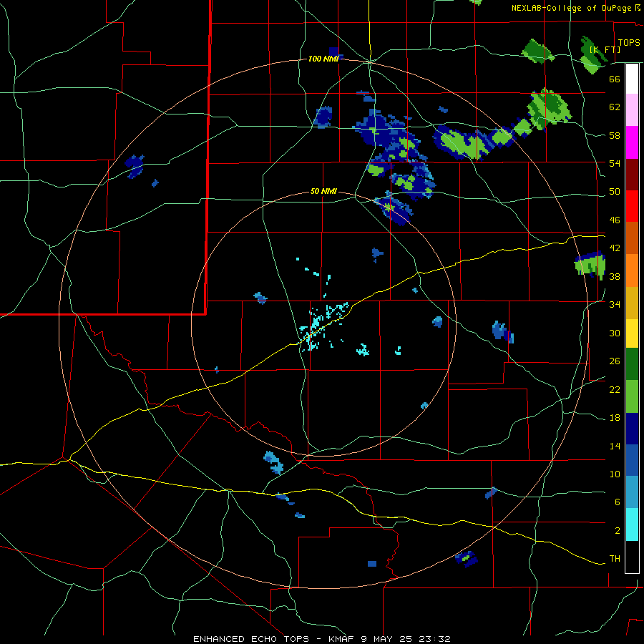Pick the dark orange legend swatch
The width and height of the screenshot is (644, 644).
(x=632, y=238)
